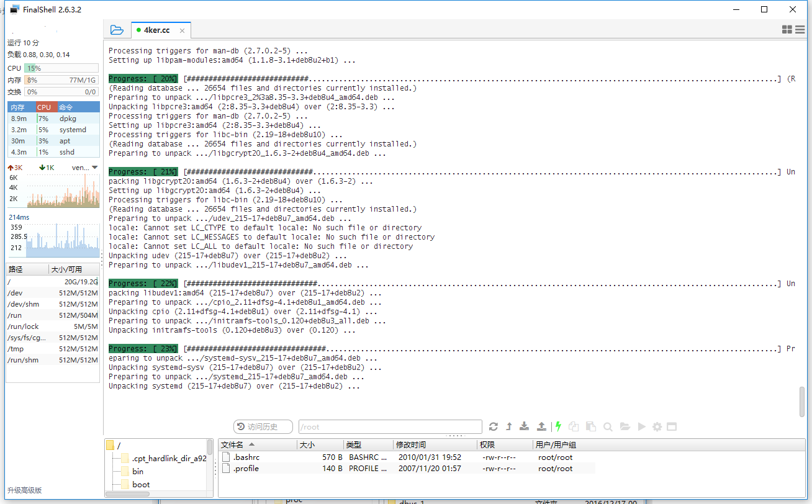
Task: Click the 升级高级版 upgrade link
Action: click(x=25, y=490)
